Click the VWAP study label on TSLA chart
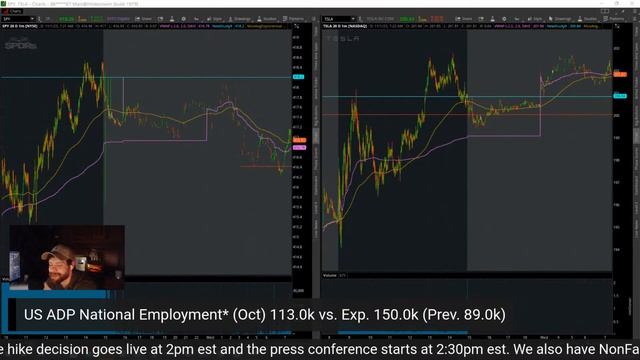 point(519,27)
